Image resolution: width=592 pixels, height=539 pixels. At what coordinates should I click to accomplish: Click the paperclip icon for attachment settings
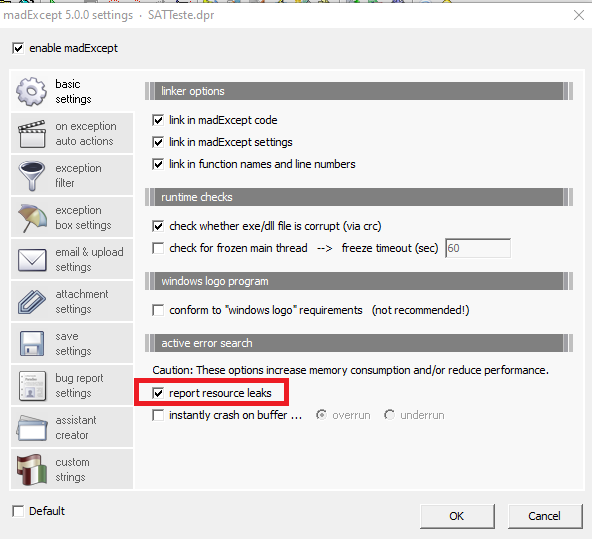32,302
